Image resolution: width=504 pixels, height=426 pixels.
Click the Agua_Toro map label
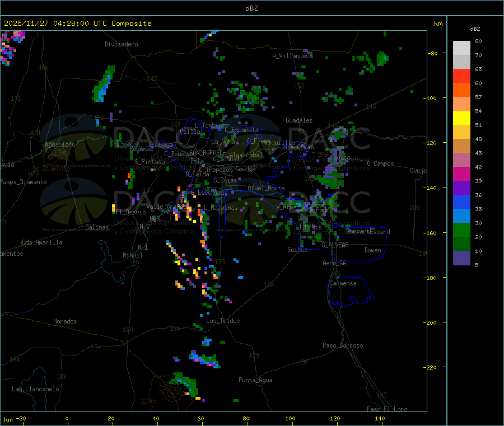pos(60,144)
